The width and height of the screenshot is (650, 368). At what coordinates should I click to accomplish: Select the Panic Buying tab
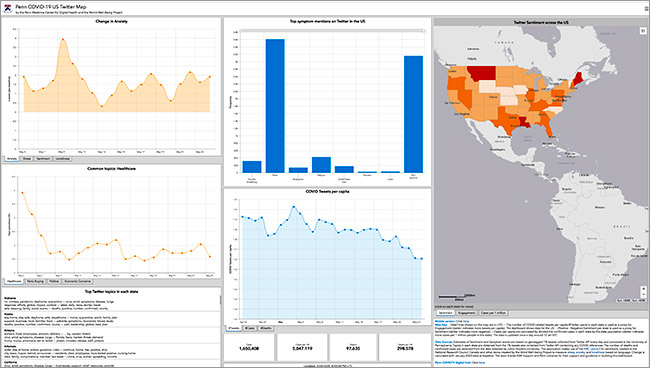35,281
